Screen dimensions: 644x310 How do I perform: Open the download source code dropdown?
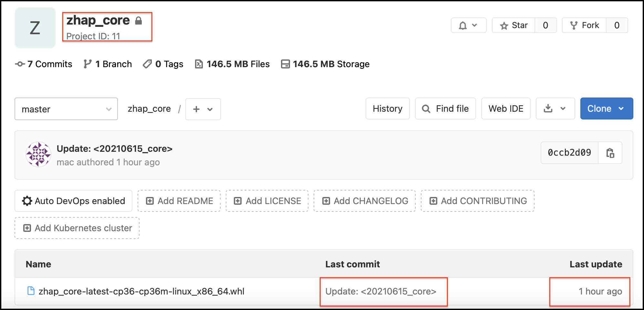[555, 108]
